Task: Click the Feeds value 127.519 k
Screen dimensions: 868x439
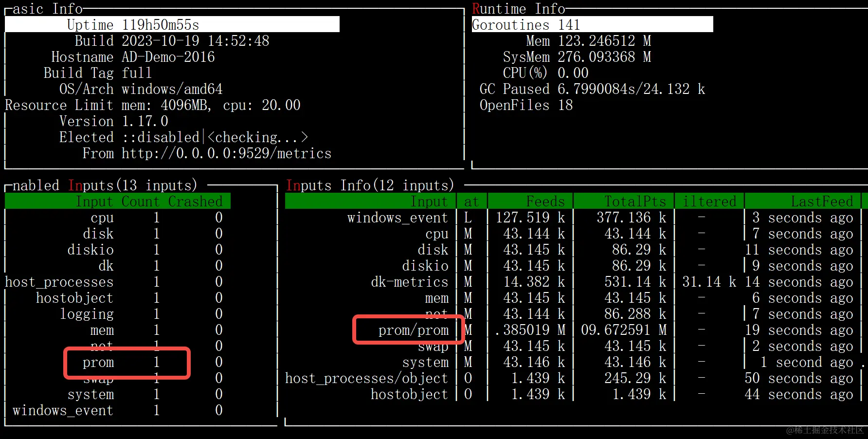Action: click(530, 217)
